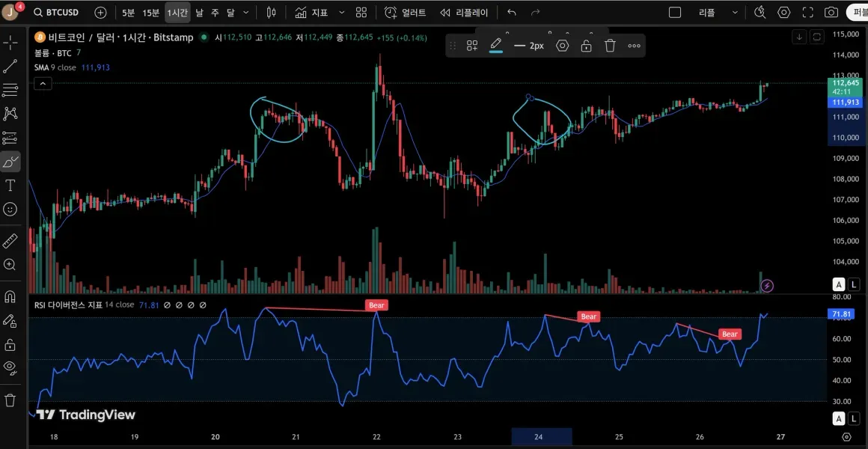Screen dimensions: 868x449
Task: Open the bottom-right chart settings gear
Action: 846,437
